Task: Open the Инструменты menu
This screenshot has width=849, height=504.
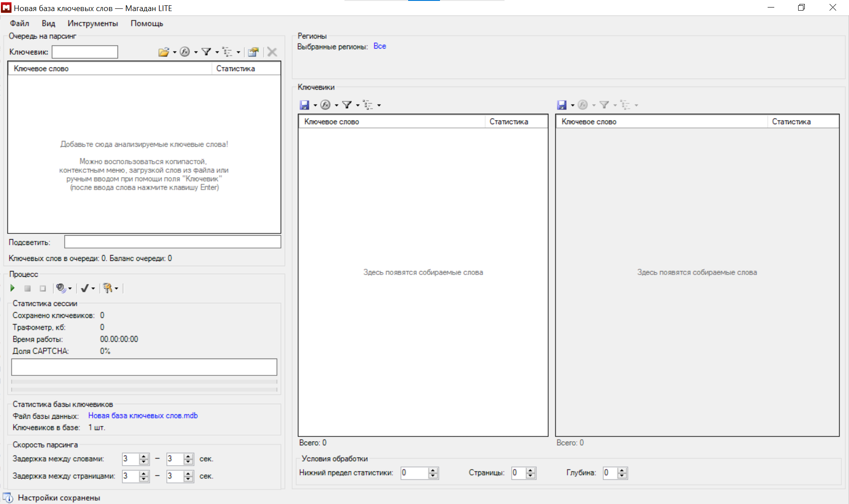Action: 92,23
